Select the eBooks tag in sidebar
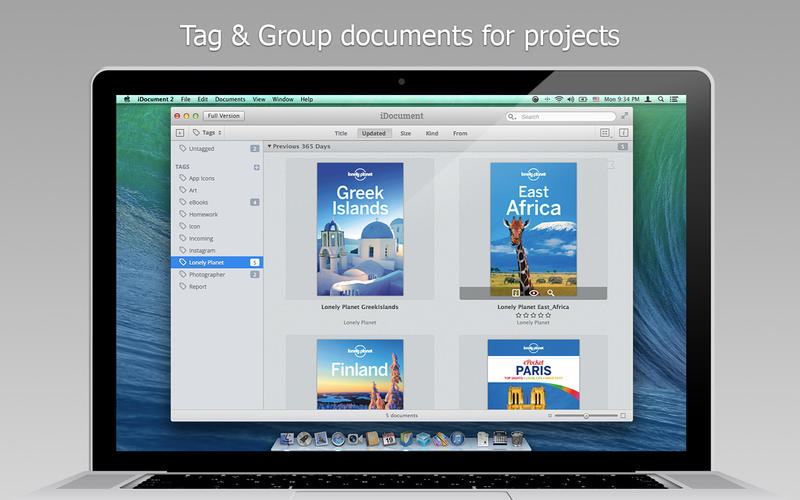 (x=199, y=202)
